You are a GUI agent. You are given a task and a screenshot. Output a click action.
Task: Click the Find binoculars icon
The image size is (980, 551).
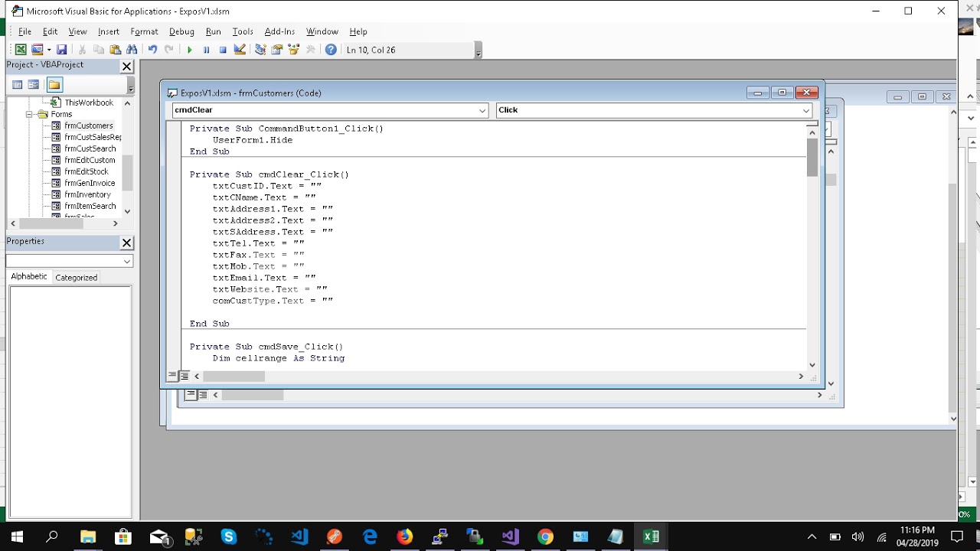[x=132, y=50]
